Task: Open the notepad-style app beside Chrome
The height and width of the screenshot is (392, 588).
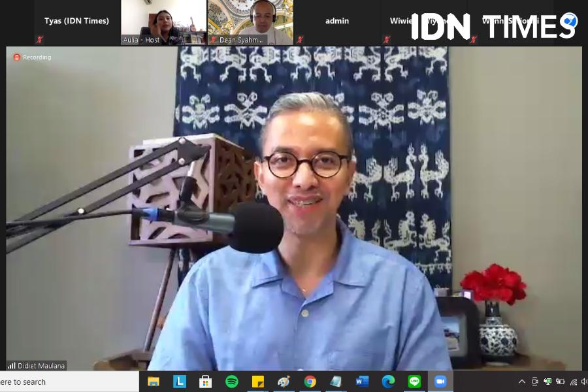Action: [336, 382]
